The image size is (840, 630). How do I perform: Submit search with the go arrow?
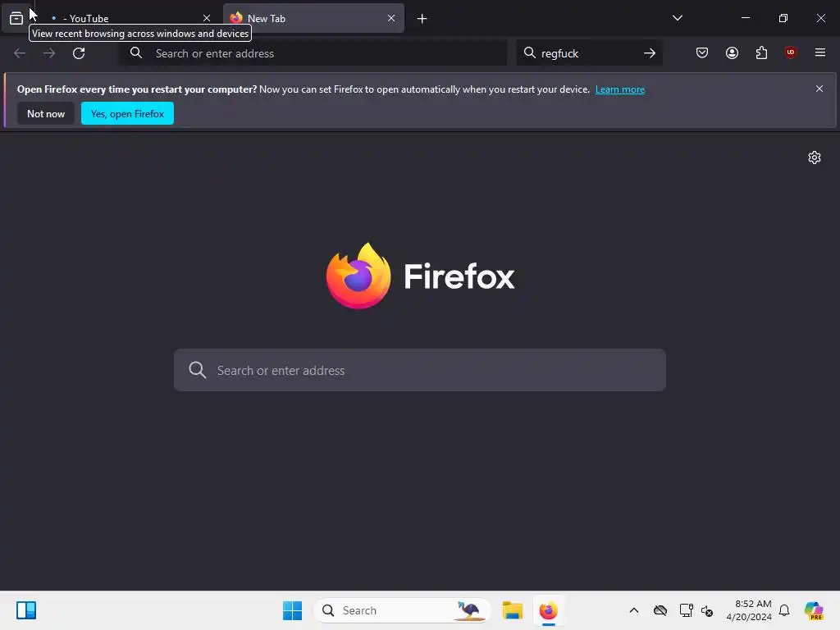(650, 53)
